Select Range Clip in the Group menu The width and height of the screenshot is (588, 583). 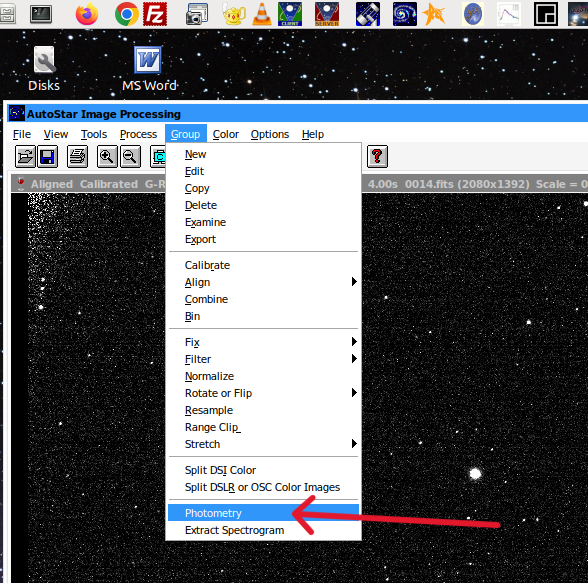(263, 427)
